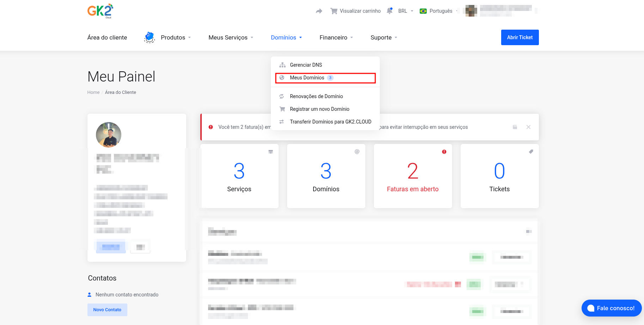Click the Produtos cloud icon
The image size is (644, 325).
pyautogui.click(x=150, y=37)
